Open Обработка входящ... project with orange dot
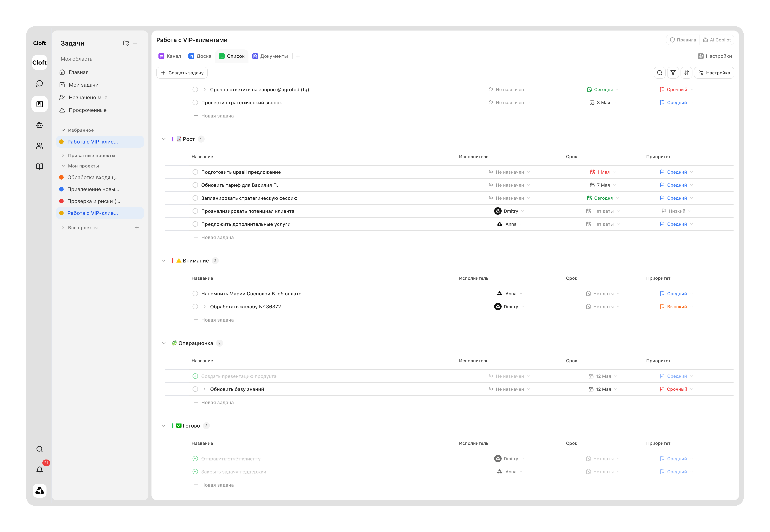770x532 pixels. pos(100,177)
